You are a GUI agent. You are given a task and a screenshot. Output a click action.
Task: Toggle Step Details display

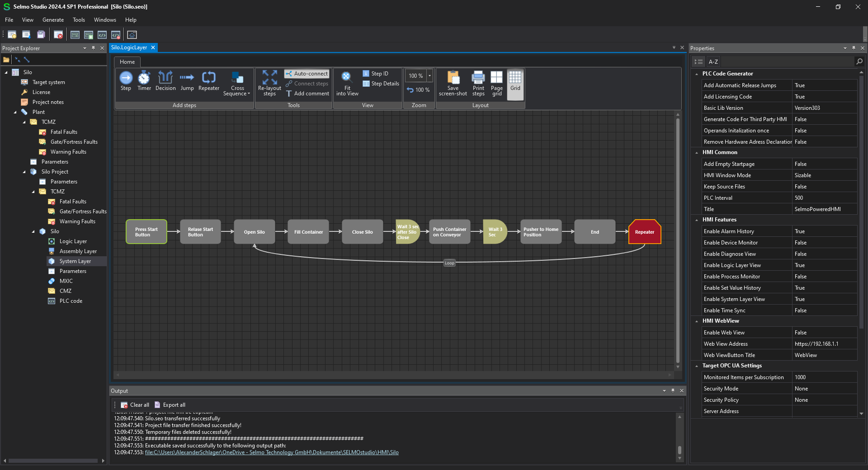[x=381, y=84]
